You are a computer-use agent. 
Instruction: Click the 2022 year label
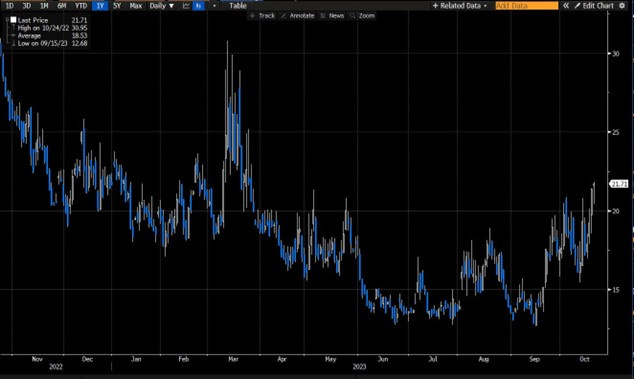56,367
